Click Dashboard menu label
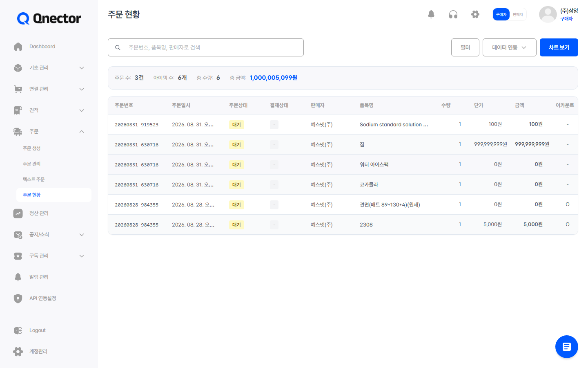 coord(42,47)
